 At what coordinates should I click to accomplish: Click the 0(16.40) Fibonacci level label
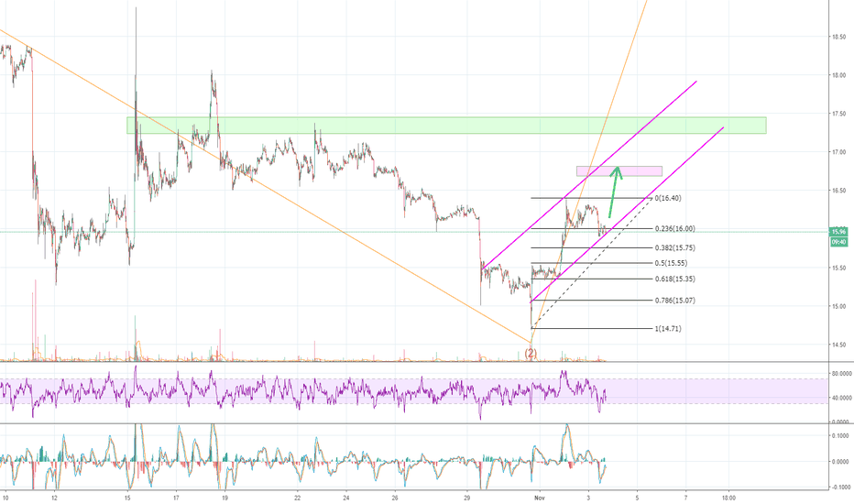coord(668,198)
